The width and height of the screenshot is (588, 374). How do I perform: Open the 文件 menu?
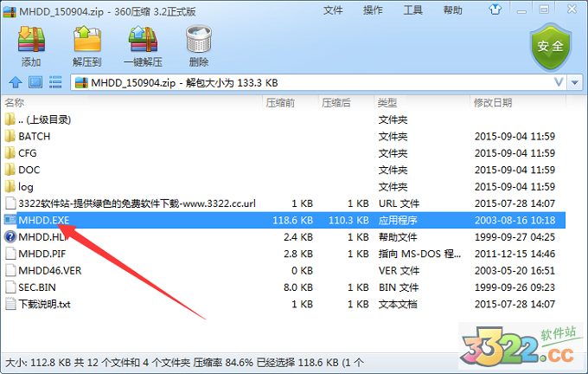click(x=333, y=10)
